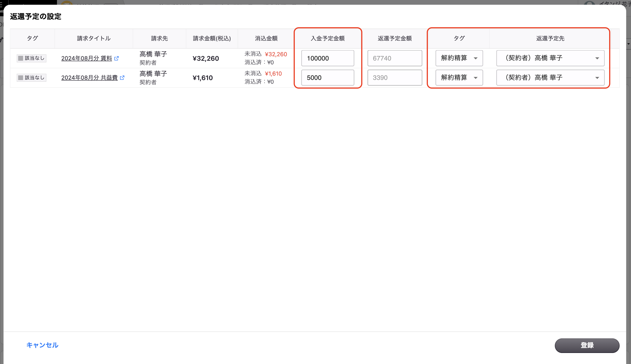The image size is (631, 364).
Task: Open the 2024年08月分 共益費 invoice link
Action: [89, 78]
